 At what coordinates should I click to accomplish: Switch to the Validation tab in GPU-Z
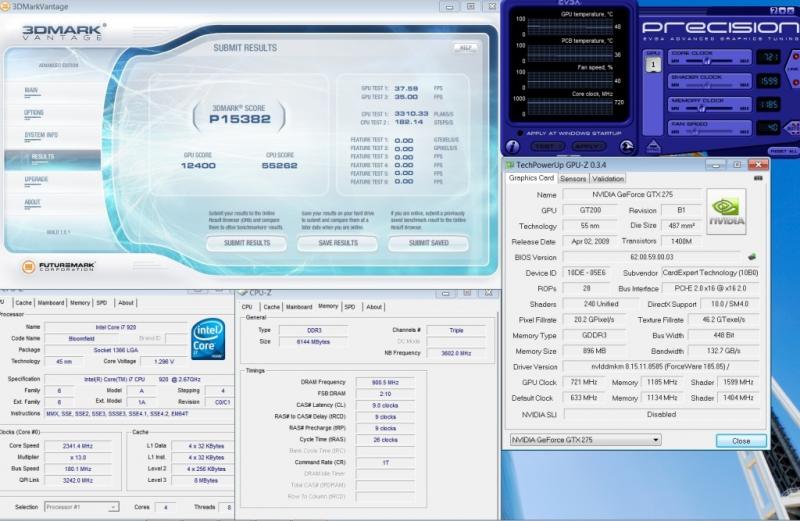tap(608, 179)
